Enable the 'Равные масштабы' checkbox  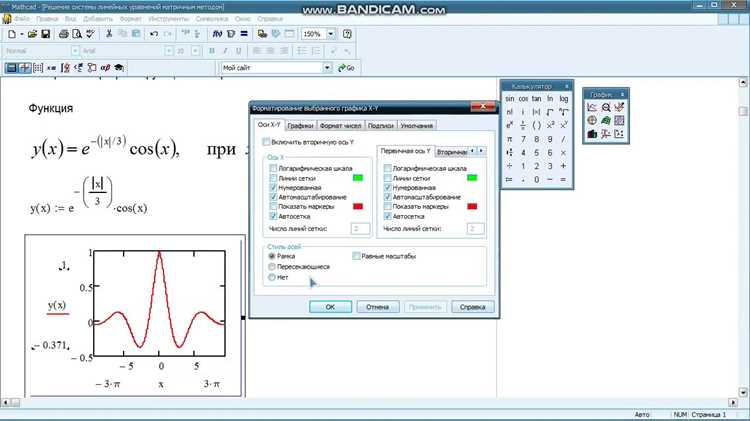[x=356, y=256]
